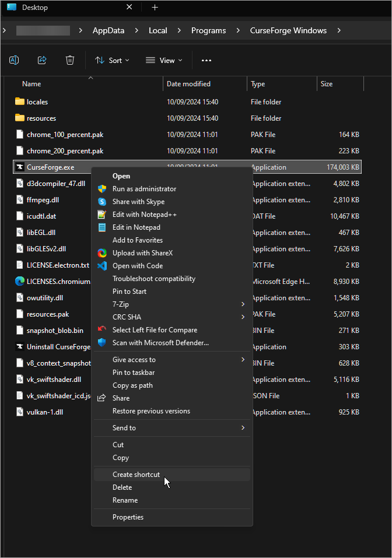The image size is (392, 558).
Task: Click the CurseForge.exe application icon
Action: tap(20, 167)
